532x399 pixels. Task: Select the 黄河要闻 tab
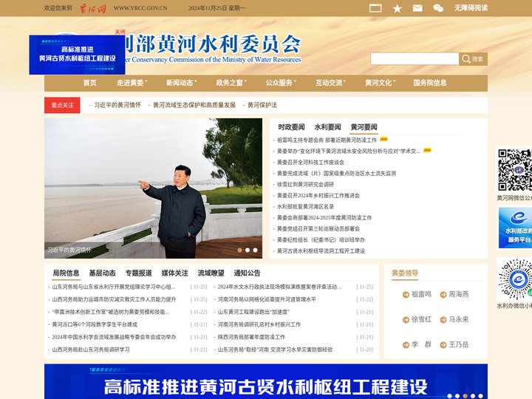(364, 127)
